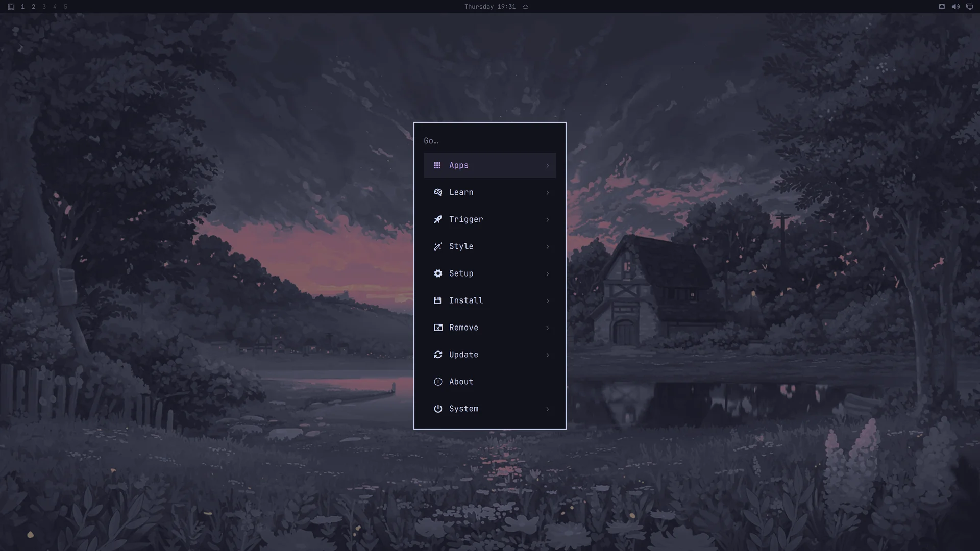Click the weather cloud icon beside clock
The image size is (980, 551).
[x=525, y=7]
